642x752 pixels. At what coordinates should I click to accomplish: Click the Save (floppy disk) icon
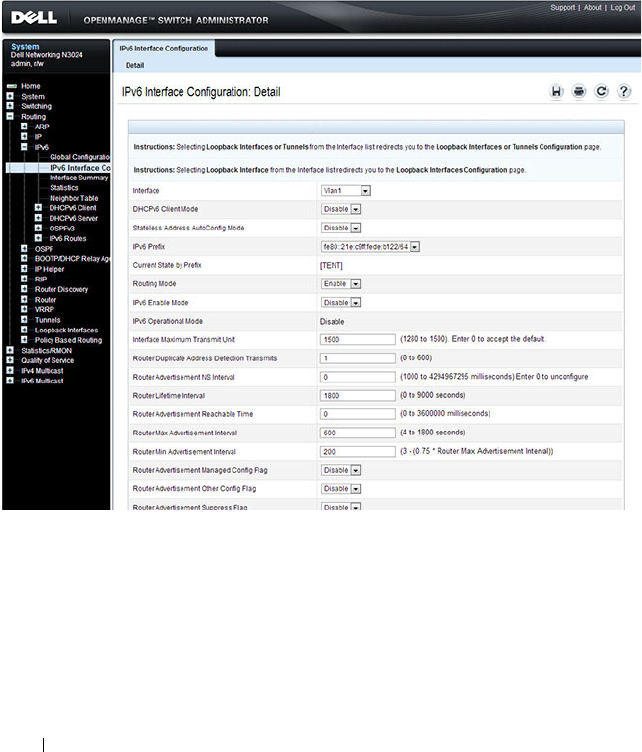coord(556,91)
